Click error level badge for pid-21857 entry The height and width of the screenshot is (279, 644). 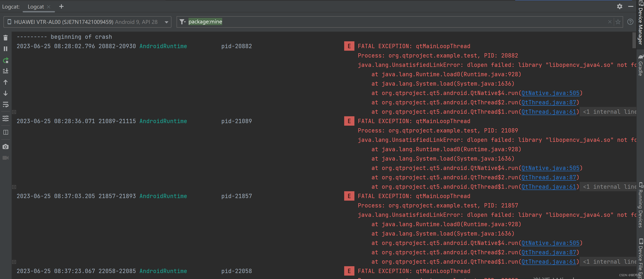349,196
